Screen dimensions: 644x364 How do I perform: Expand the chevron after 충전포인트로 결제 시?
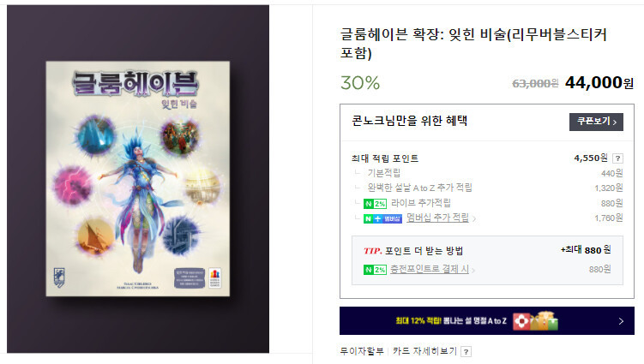pyautogui.click(x=473, y=270)
